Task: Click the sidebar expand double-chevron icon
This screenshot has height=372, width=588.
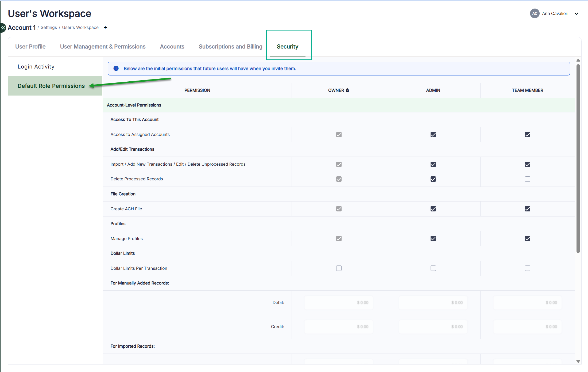Action: (3, 28)
